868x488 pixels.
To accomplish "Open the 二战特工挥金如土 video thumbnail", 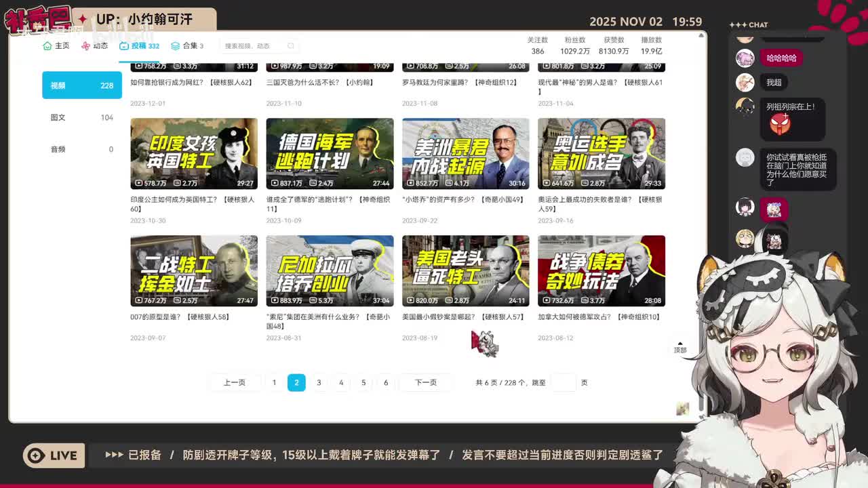I will 194,271.
